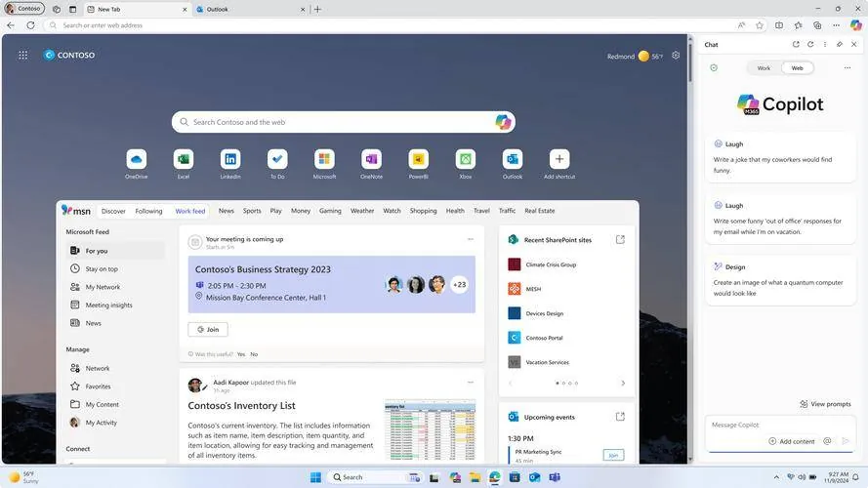Switch to the Outlook browser tab
The image size is (868, 488).
[249, 9]
